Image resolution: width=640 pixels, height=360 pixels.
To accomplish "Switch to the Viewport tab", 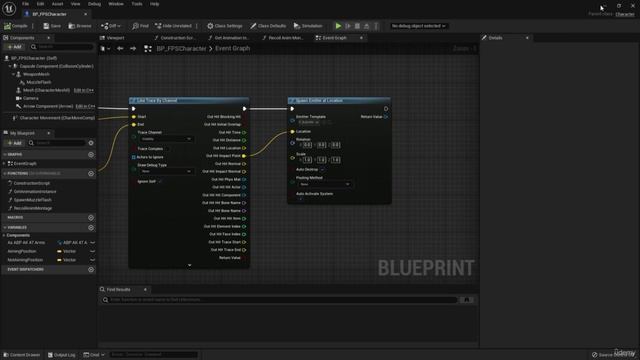I will pos(116,38).
